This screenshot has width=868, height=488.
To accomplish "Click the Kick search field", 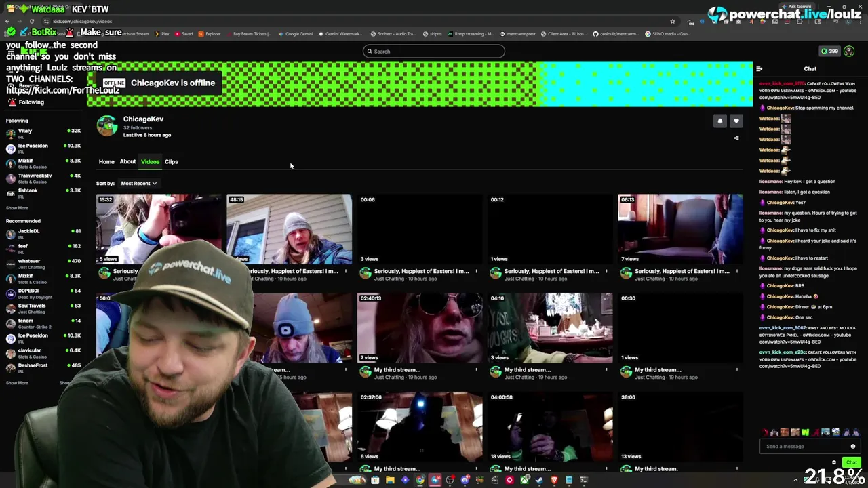I will coord(434,52).
